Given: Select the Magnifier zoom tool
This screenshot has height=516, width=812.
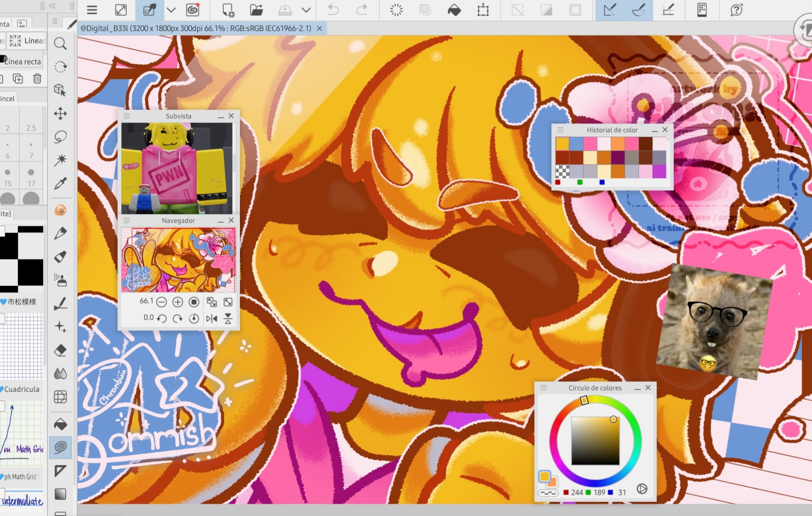Looking at the screenshot, I should point(60,43).
